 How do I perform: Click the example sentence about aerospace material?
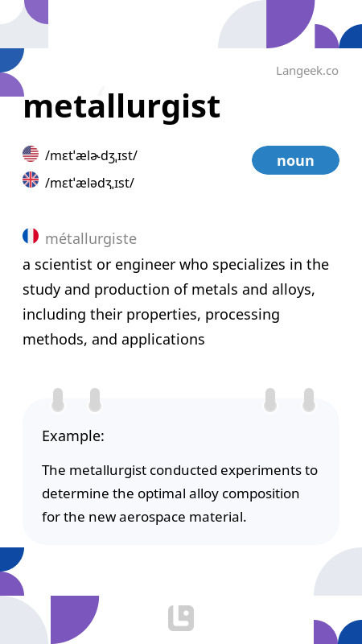pos(179,493)
